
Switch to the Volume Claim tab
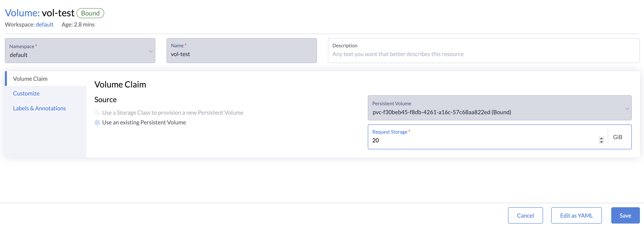click(x=46, y=79)
